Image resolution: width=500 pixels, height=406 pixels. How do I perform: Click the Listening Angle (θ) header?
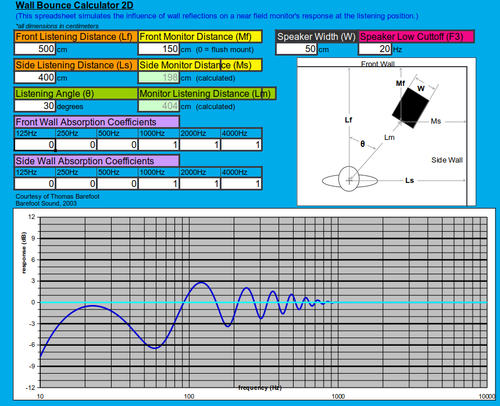(76, 94)
